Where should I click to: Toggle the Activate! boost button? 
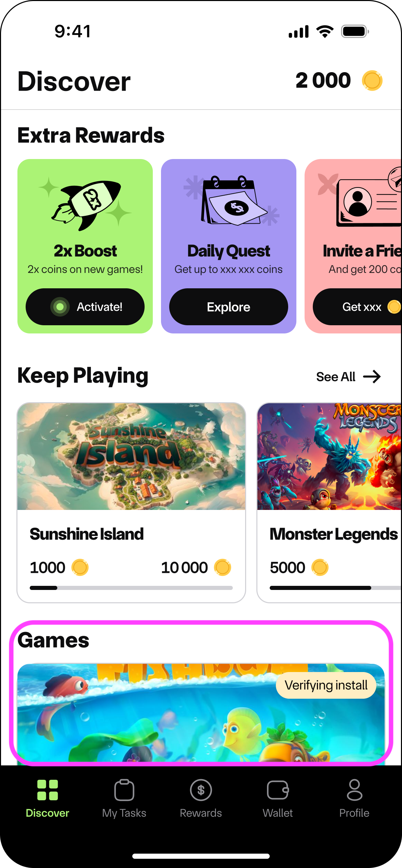85,307
